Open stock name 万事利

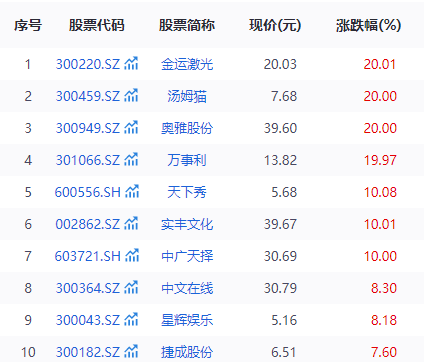(187, 160)
